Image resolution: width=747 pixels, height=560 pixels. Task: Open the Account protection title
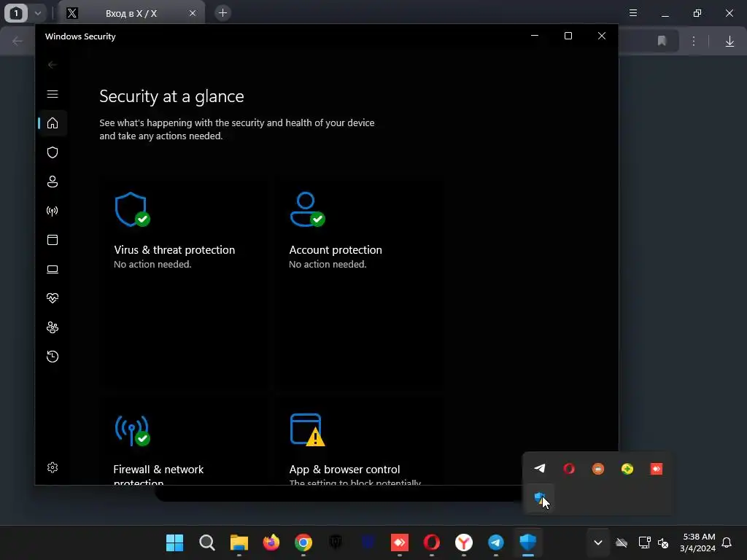[x=336, y=250]
